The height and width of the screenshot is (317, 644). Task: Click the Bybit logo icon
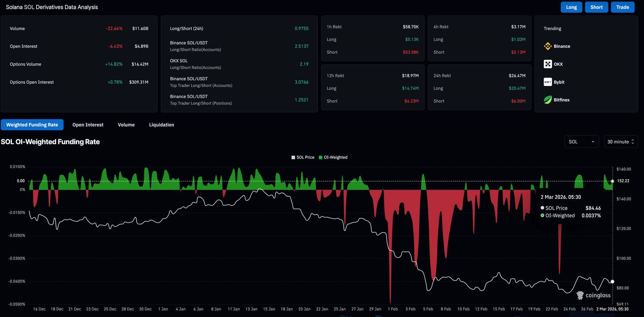tap(548, 82)
